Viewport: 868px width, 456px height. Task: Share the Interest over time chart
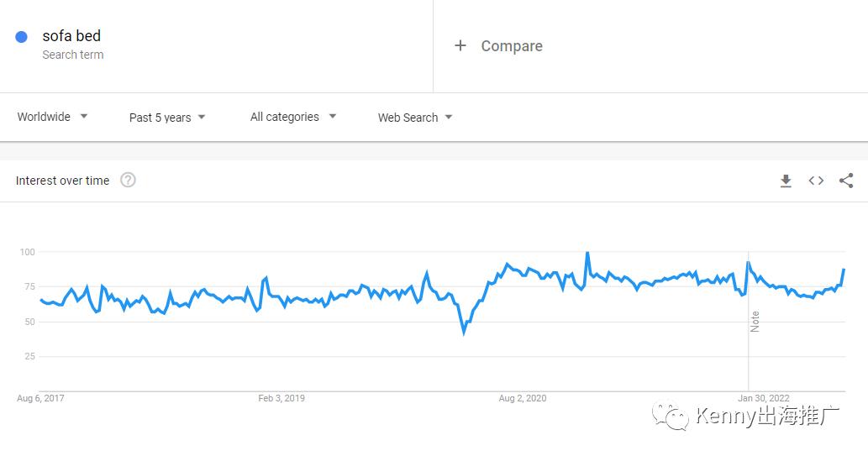[x=846, y=181]
